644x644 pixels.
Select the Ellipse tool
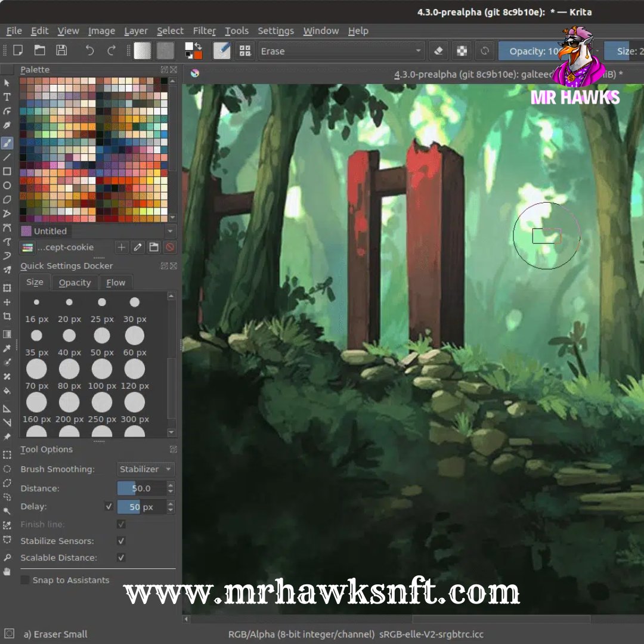(7, 185)
